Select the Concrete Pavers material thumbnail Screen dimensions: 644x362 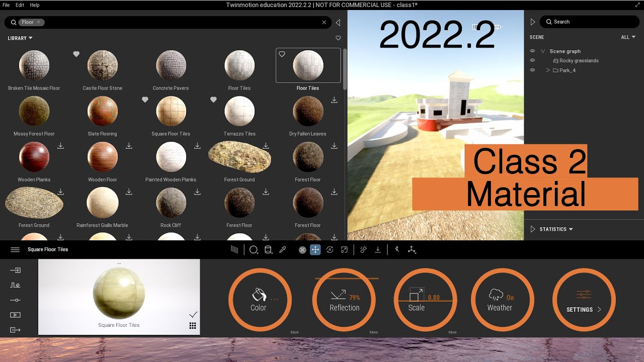click(x=171, y=65)
